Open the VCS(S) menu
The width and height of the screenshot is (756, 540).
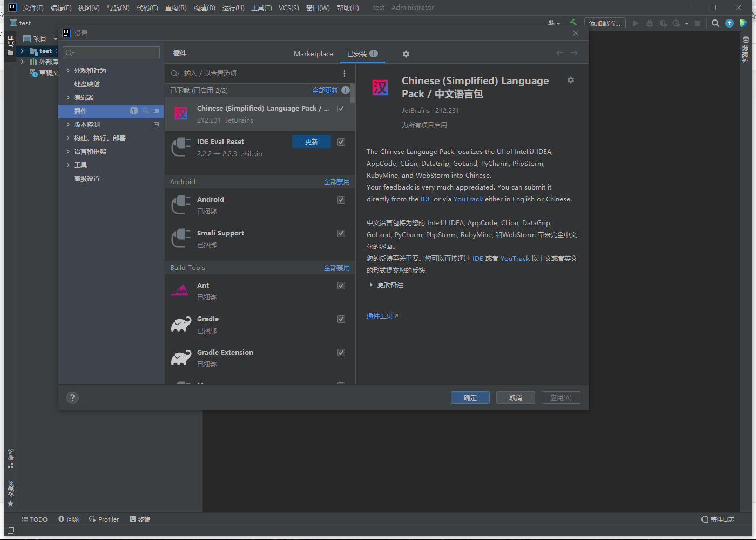(289, 8)
